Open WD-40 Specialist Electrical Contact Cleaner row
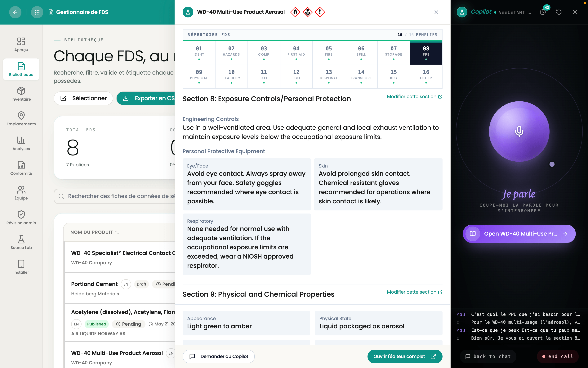588x368 pixels. (120, 257)
